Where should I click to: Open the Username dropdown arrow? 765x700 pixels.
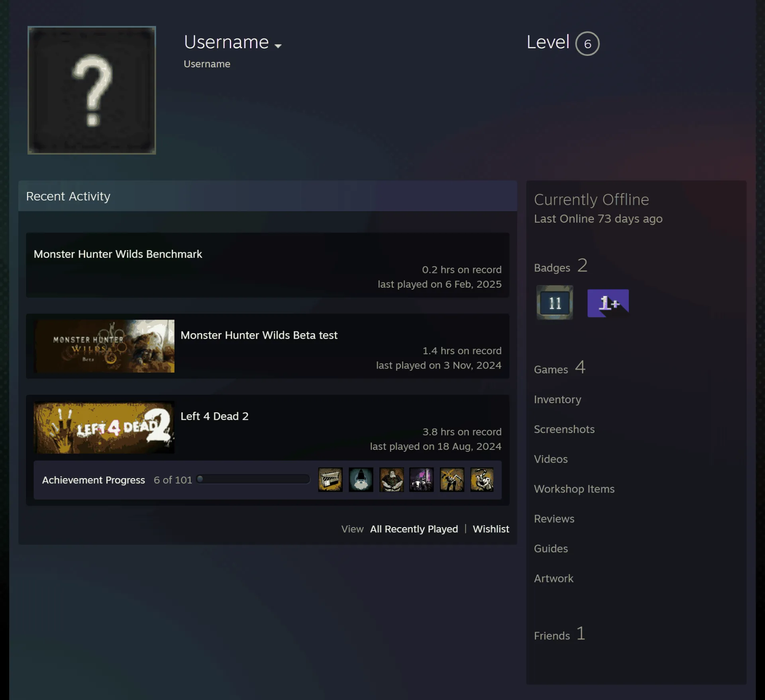coord(278,46)
